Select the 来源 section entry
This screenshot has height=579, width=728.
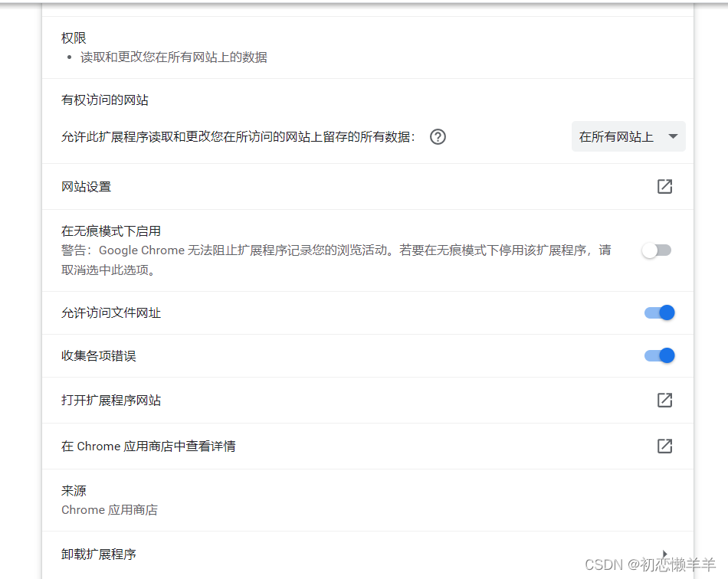point(73,490)
